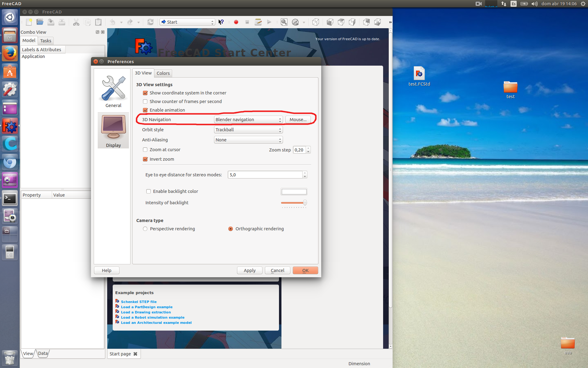This screenshot has height=368, width=588.
Task: Click the backlight color swatch
Action: tap(294, 192)
